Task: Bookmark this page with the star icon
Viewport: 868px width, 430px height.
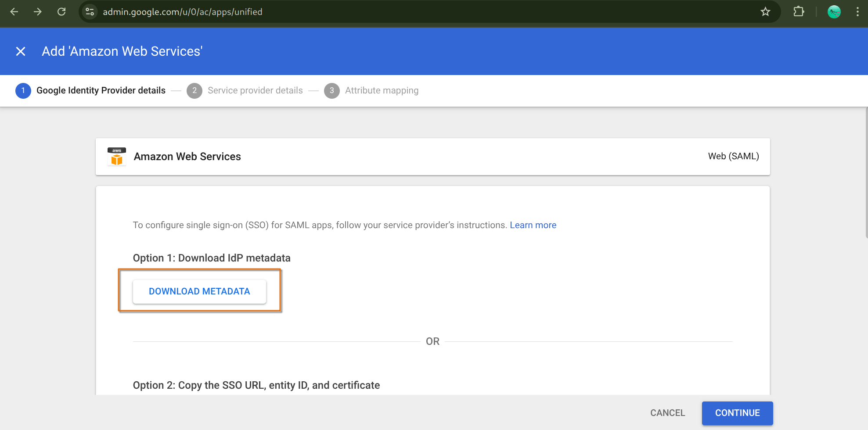Action: (765, 12)
